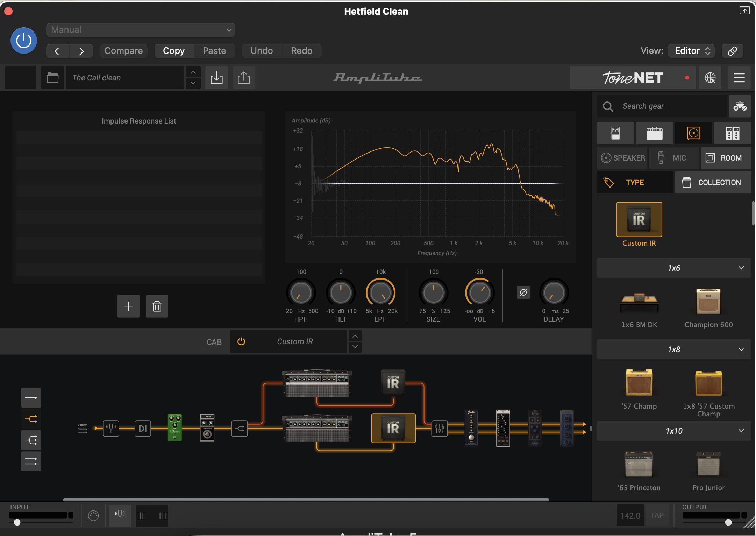Select the split parallel routing option
Viewport: 756px width, 536px height.
pos(31,419)
